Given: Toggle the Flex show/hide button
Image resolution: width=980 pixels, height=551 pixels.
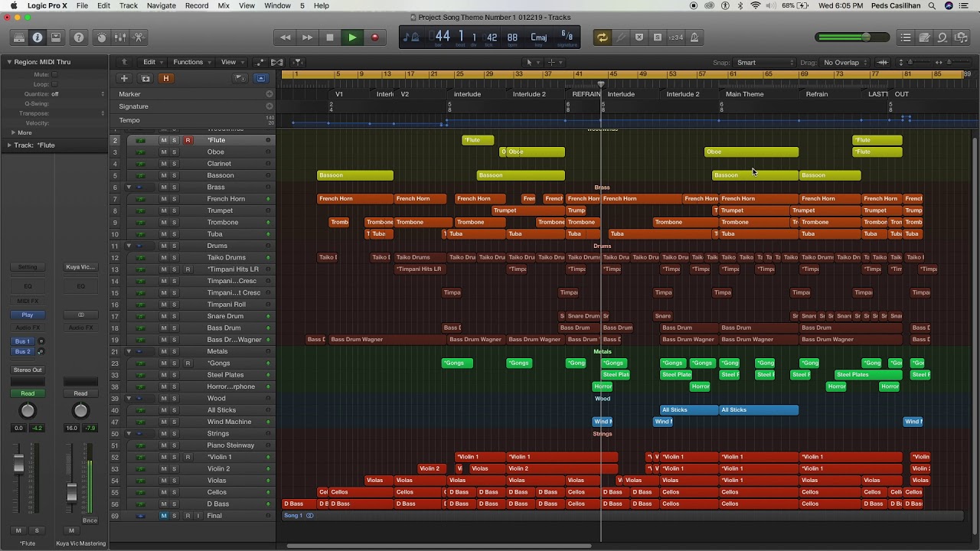Looking at the screenshot, I should coord(277,62).
